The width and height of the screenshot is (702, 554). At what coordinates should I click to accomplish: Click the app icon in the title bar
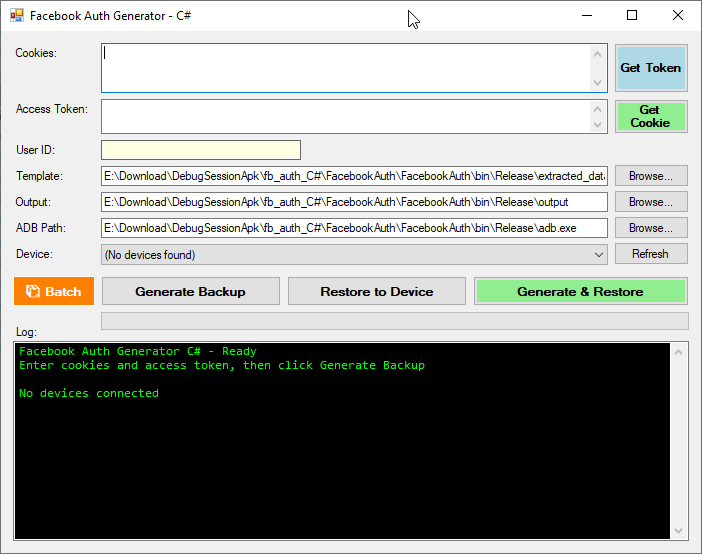[16, 16]
